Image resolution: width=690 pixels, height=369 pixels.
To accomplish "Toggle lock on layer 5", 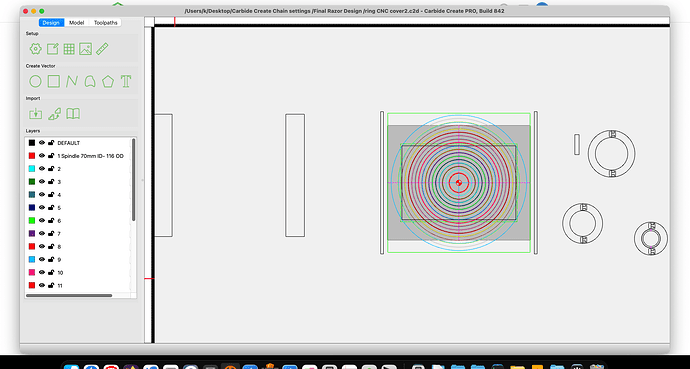I will coord(51,208).
